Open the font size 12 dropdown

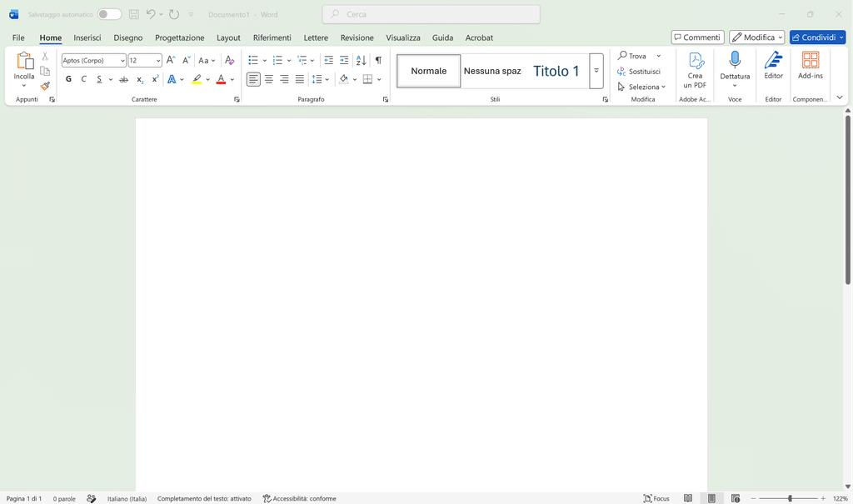click(x=157, y=61)
